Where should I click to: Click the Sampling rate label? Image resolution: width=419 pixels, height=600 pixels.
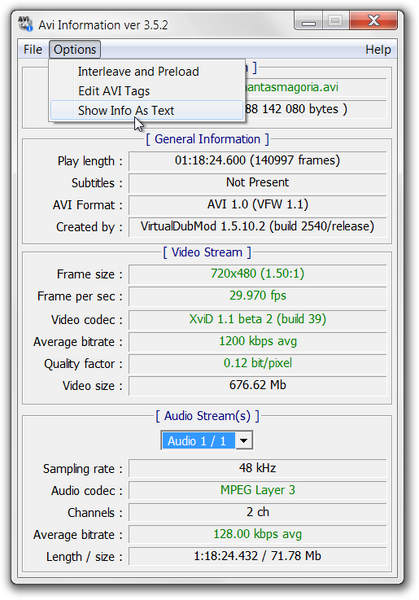[x=83, y=469]
